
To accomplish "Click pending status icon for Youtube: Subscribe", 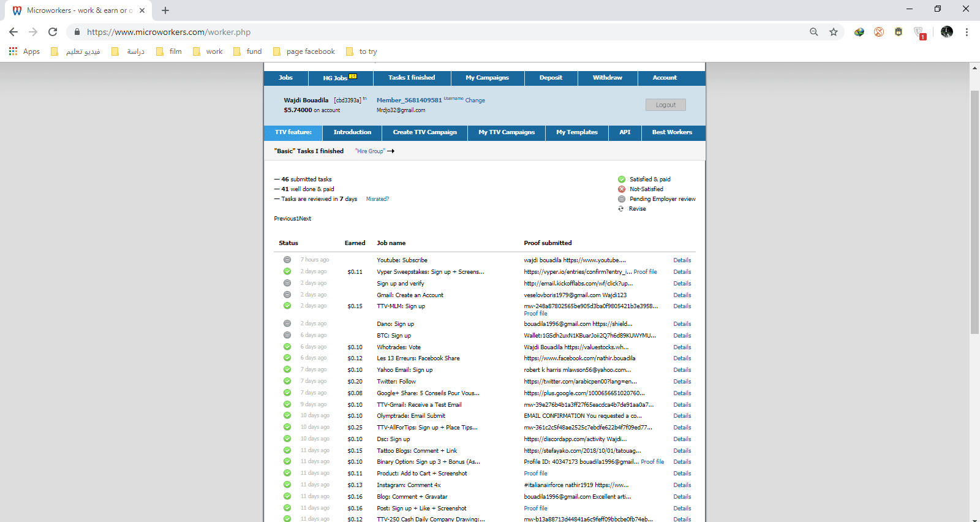I will [287, 260].
